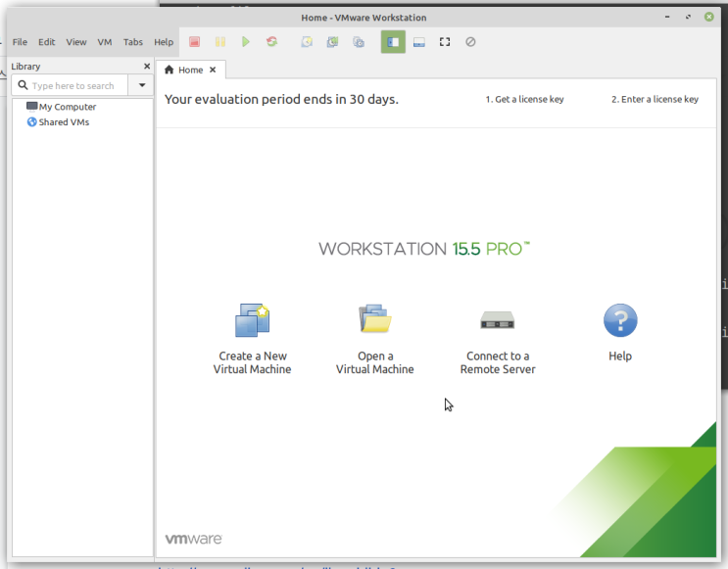Open the View menu
The image size is (728, 569).
(76, 42)
